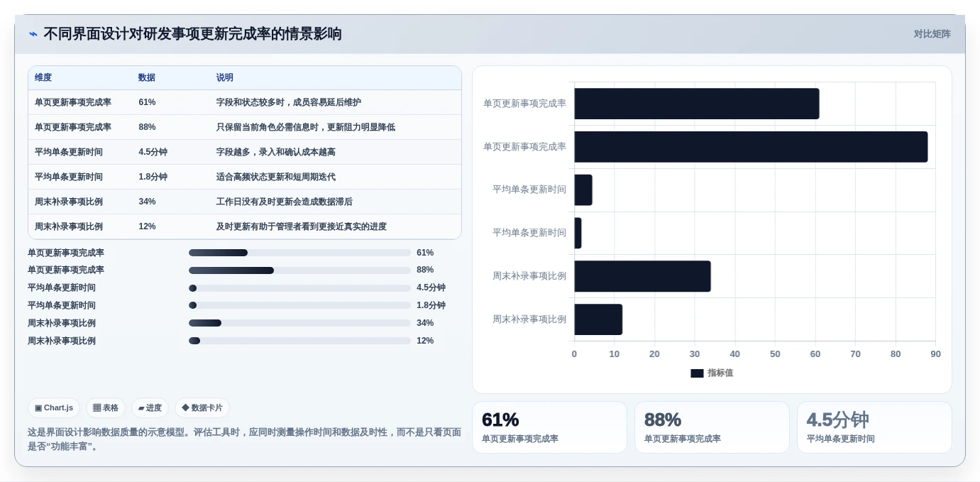Click the progress bar showing 1.8分钟
The image size is (980, 482).
click(x=299, y=305)
